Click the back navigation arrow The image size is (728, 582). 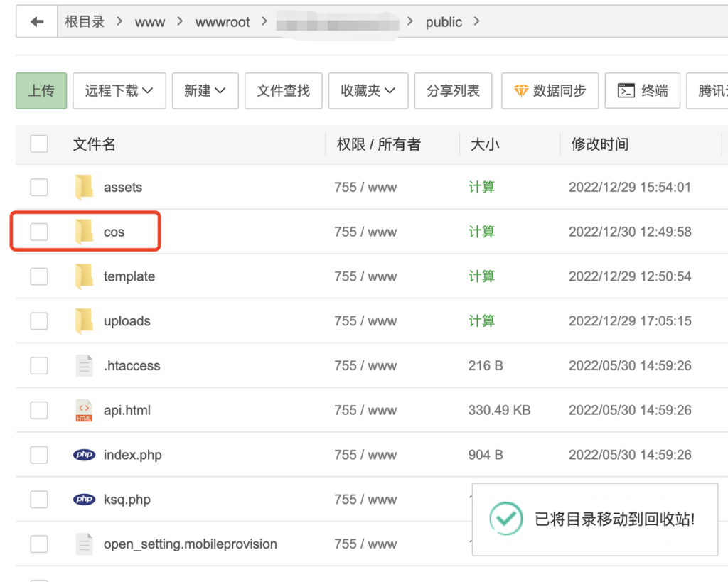coord(36,21)
